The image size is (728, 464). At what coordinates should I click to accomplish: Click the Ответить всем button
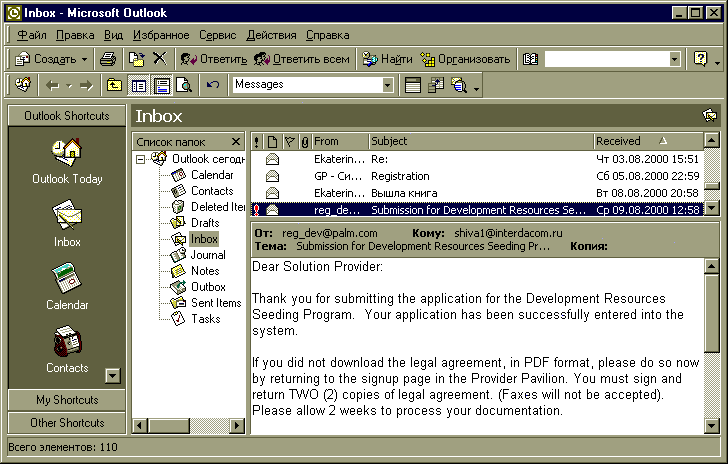pyautogui.click(x=302, y=59)
